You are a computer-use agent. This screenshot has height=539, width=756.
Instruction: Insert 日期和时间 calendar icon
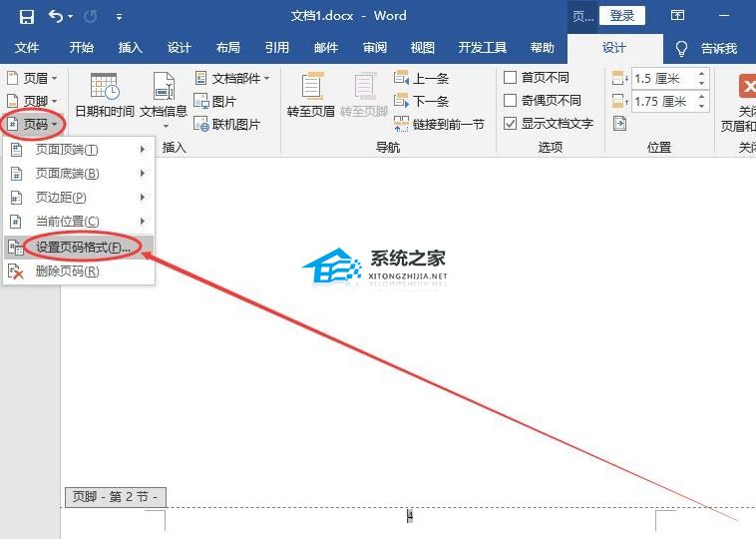105,86
